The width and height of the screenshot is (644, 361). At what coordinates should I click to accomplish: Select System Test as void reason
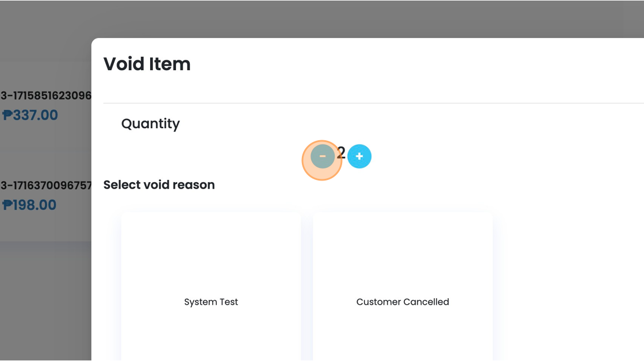click(211, 302)
